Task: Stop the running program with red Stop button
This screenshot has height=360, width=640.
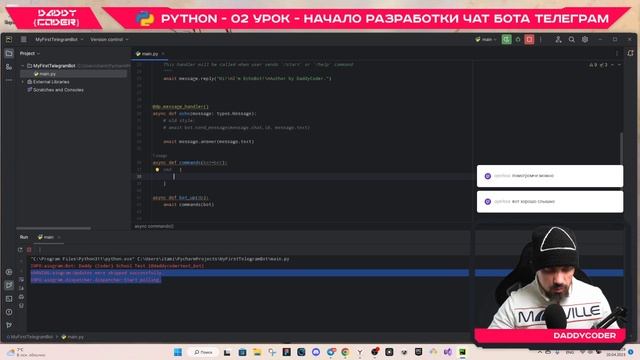Action: pos(529,40)
